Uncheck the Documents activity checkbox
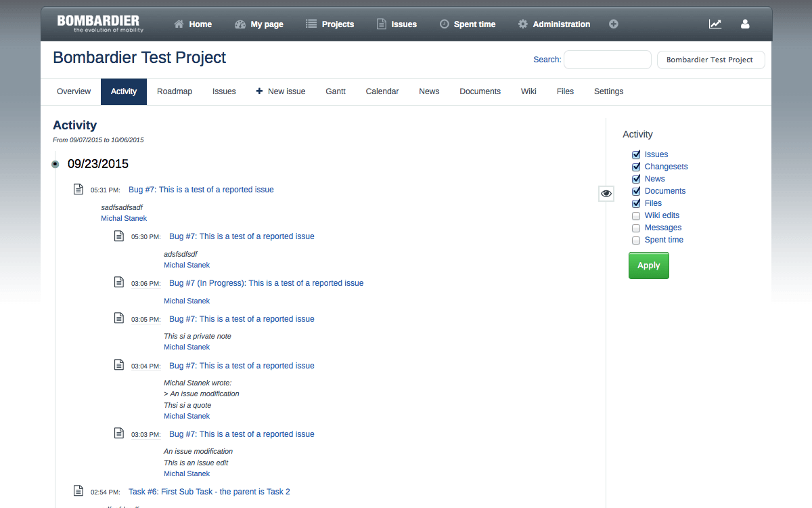This screenshot has width=812, height=508. (x=636, y=191)
